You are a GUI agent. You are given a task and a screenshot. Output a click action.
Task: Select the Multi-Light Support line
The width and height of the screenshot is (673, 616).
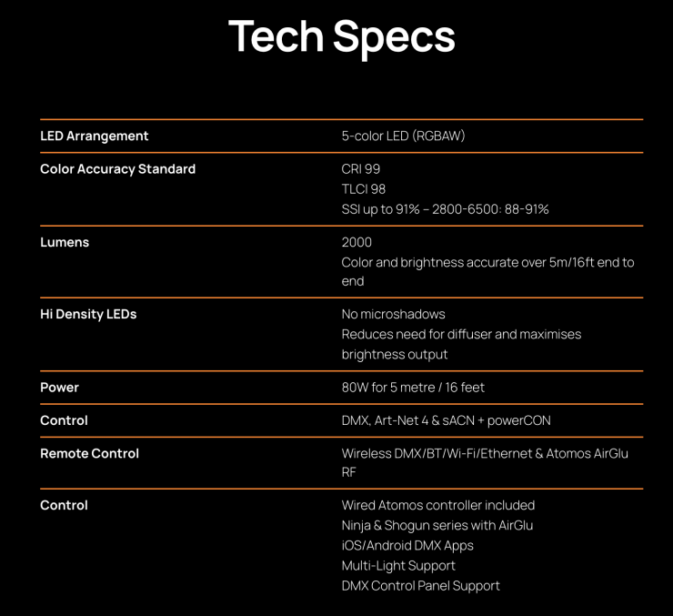pos(398,565)
